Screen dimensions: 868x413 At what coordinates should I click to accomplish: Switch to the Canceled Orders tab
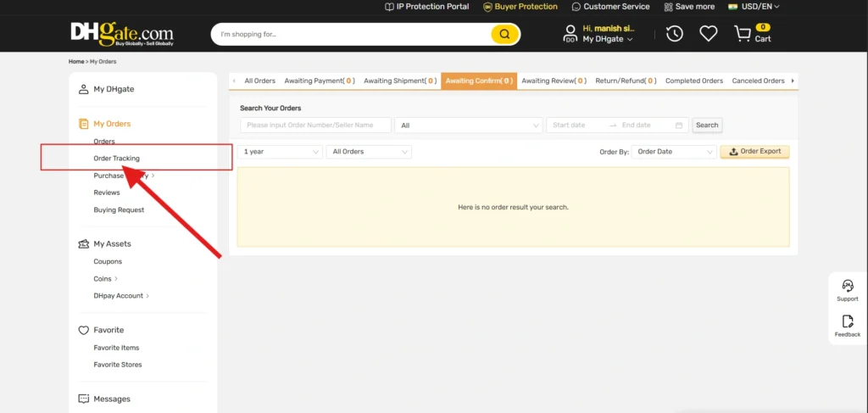758,81
